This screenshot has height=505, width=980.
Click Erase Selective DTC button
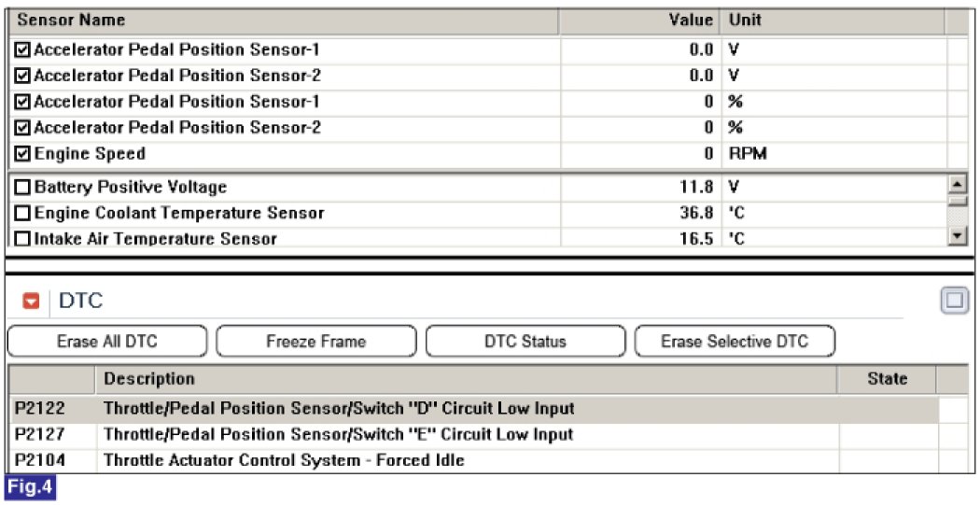click(735, 342)
